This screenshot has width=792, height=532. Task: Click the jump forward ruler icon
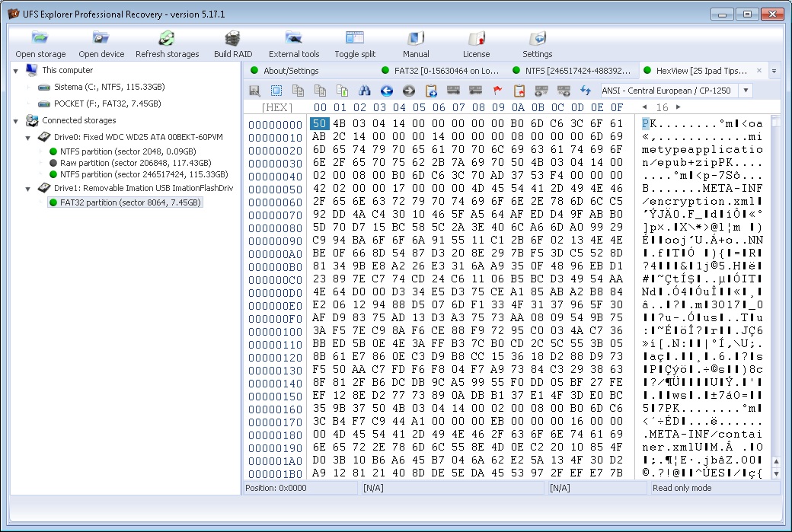pyautogui.click(x=453, y=91)
